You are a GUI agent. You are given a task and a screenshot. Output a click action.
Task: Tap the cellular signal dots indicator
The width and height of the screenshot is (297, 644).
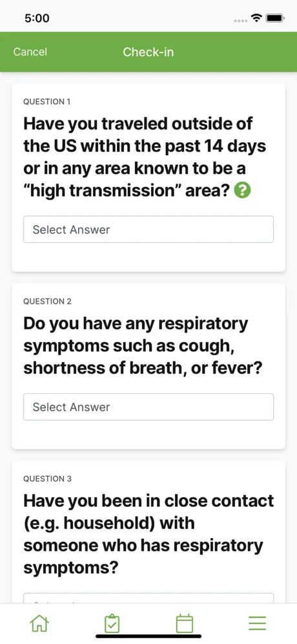(240, 21)
